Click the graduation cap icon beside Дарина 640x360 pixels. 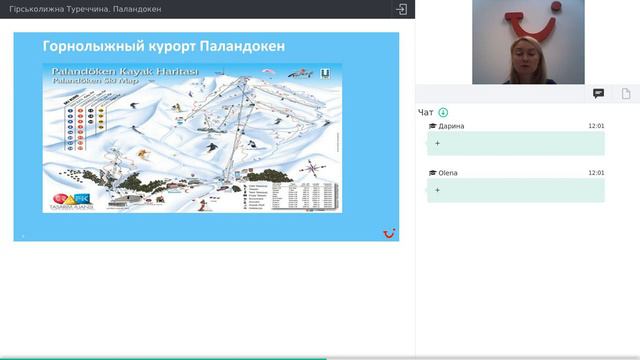pyautogui.click(x=432, y=126)
